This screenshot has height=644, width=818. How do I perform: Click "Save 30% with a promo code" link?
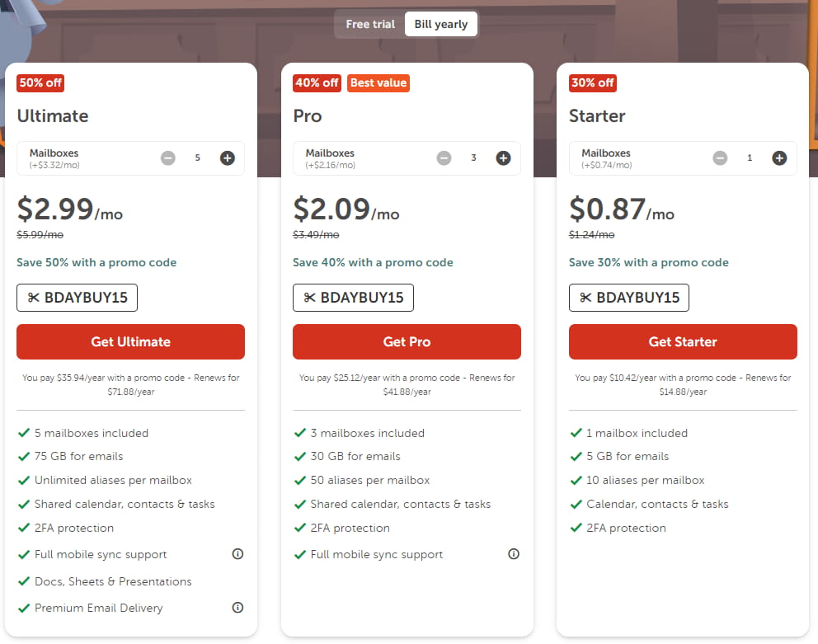[x=648, y=262]
